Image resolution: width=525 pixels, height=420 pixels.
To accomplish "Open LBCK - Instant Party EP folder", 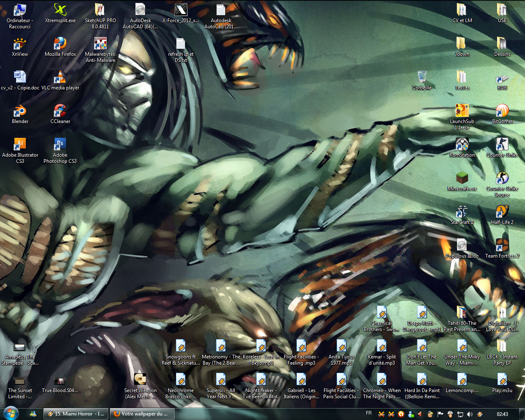I will click(502, 353).
